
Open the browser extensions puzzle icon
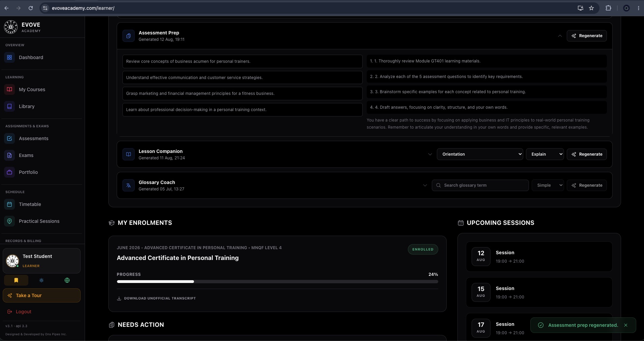point(609,8)
